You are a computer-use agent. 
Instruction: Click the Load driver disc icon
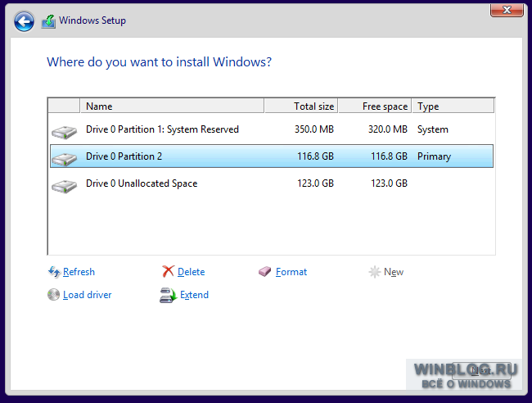pyautogui.click(x=53, y=295)
